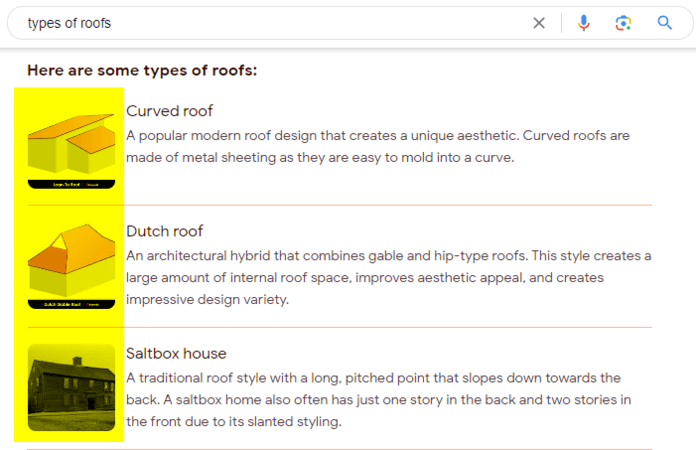
Task: Submit search using the blue magnifier icon
Action: point(664,23)
